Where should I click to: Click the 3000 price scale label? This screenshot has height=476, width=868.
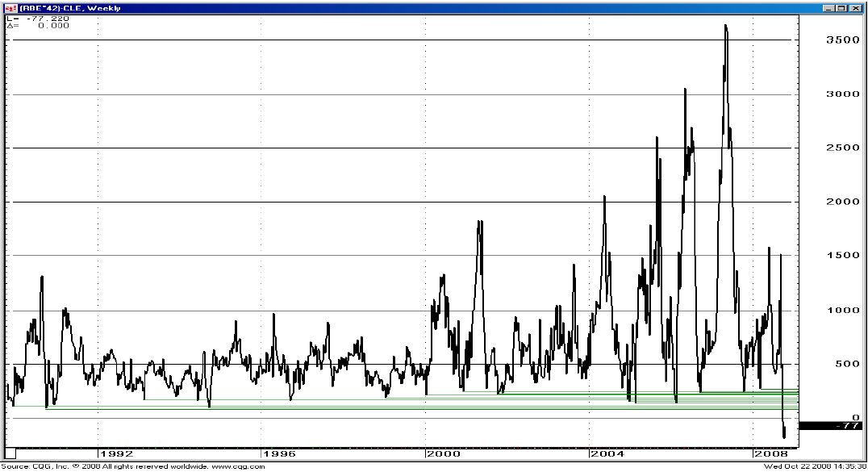pyautogui.click(x=843, y=94)
